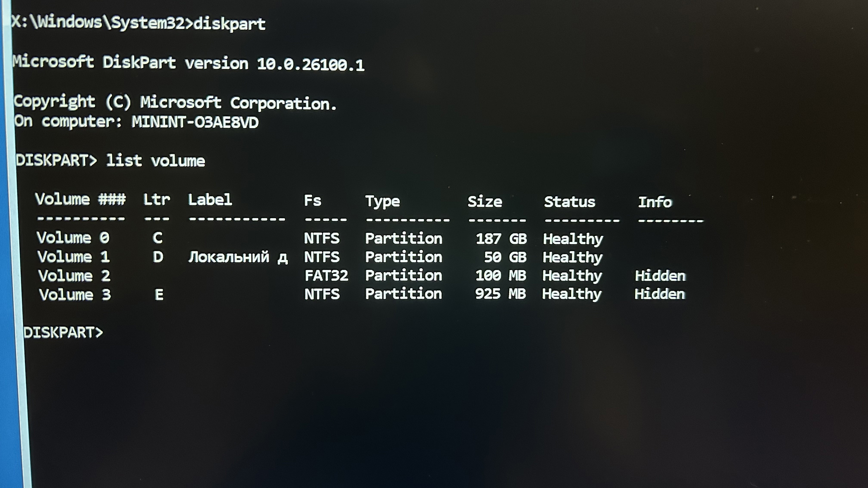Click the Info column header
The image size is (868, 488).
655,202
